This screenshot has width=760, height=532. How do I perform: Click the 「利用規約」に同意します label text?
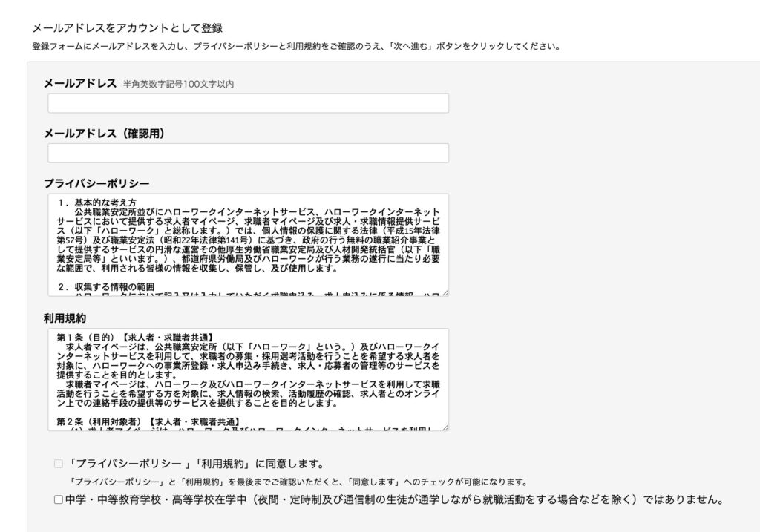[196, 464]
